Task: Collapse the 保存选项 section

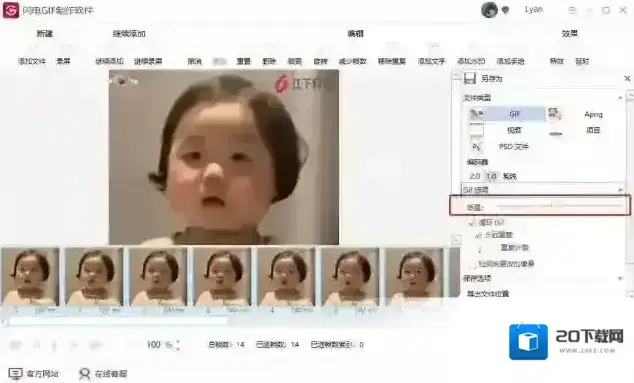Action: tap(620, 278)
